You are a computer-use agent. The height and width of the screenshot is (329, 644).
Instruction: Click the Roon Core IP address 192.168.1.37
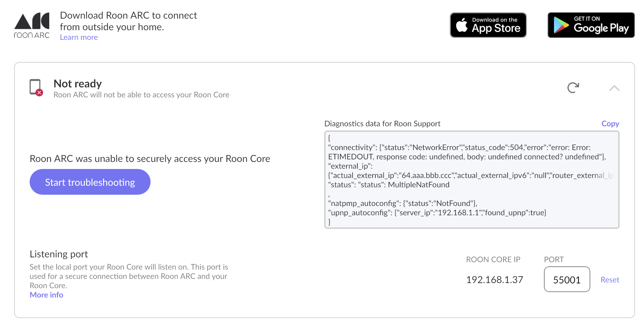(x=494, y=280)
